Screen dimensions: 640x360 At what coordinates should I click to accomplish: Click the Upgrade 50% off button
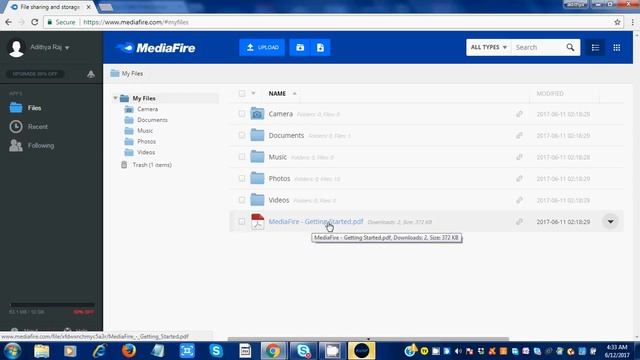coord(35,74)
